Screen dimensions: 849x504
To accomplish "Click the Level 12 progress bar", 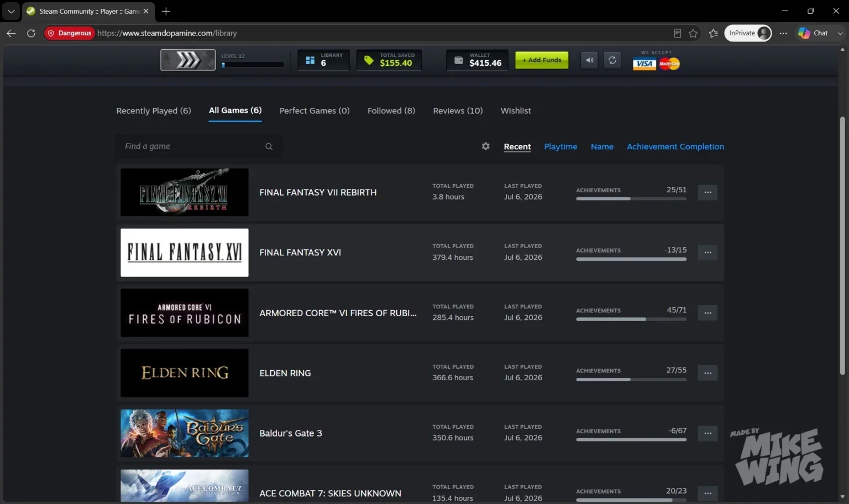I will tap(253, 65).
